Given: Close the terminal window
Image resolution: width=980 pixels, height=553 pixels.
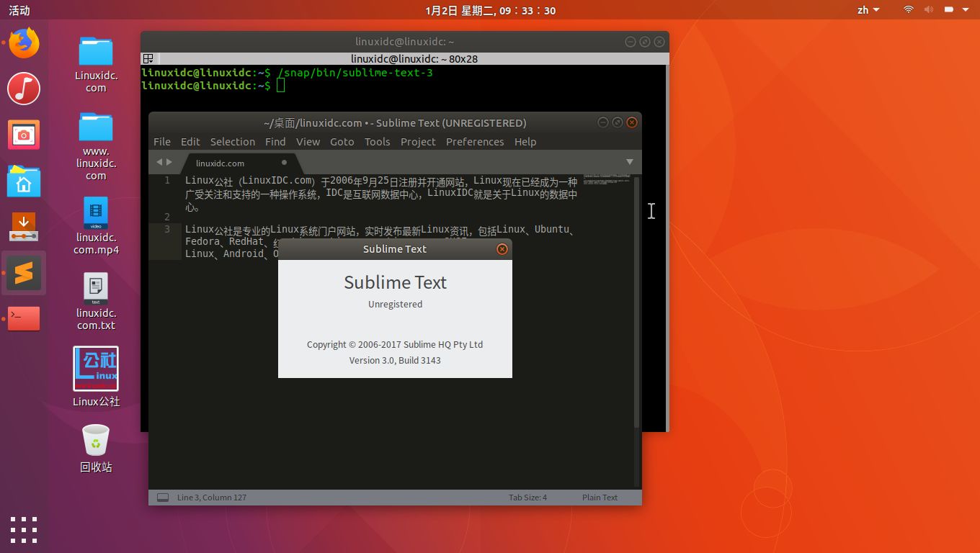Looking at the screenshot, I should pyautogui.click(x=659, y=42).
